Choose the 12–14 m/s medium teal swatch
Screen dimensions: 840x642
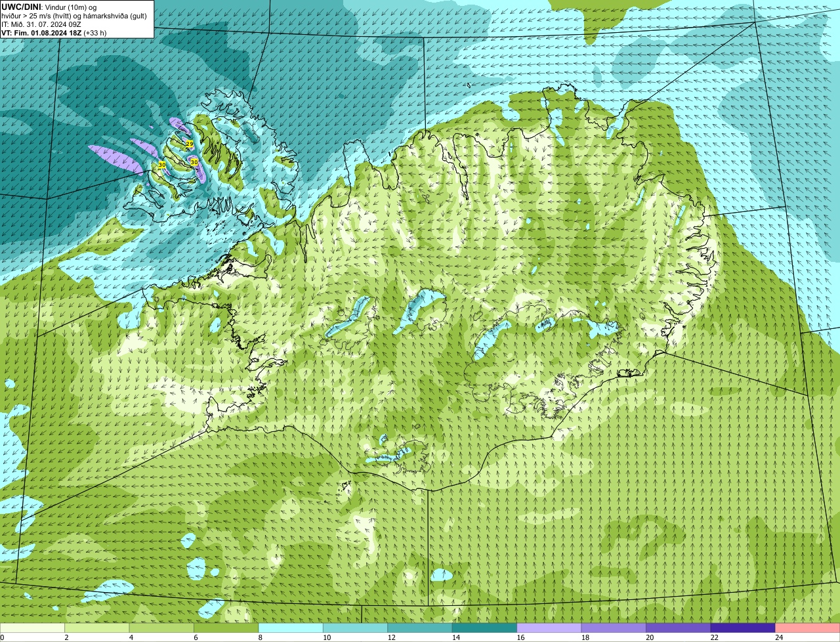[x=420, y=628]
